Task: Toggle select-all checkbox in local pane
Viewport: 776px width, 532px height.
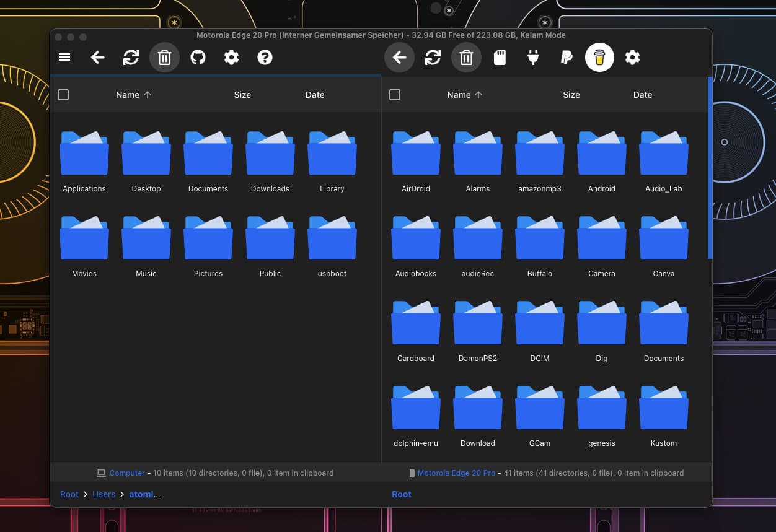Action: tap(63, 95)
